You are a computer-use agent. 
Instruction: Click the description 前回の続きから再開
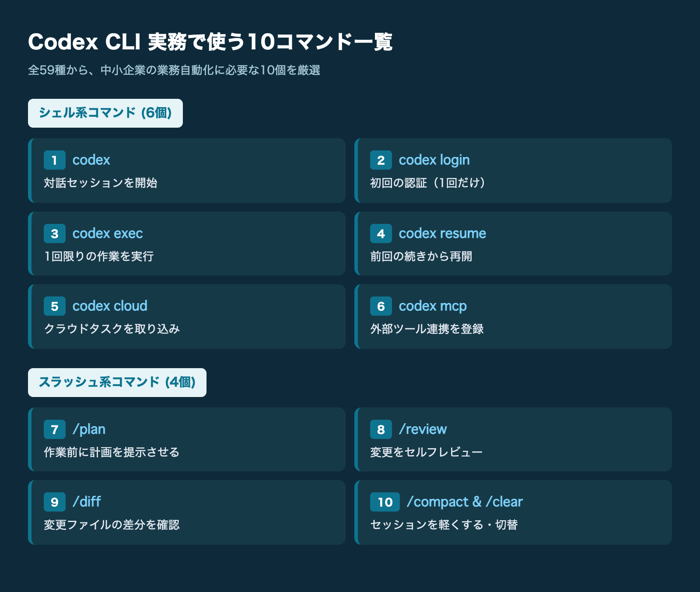coord(421,256)
